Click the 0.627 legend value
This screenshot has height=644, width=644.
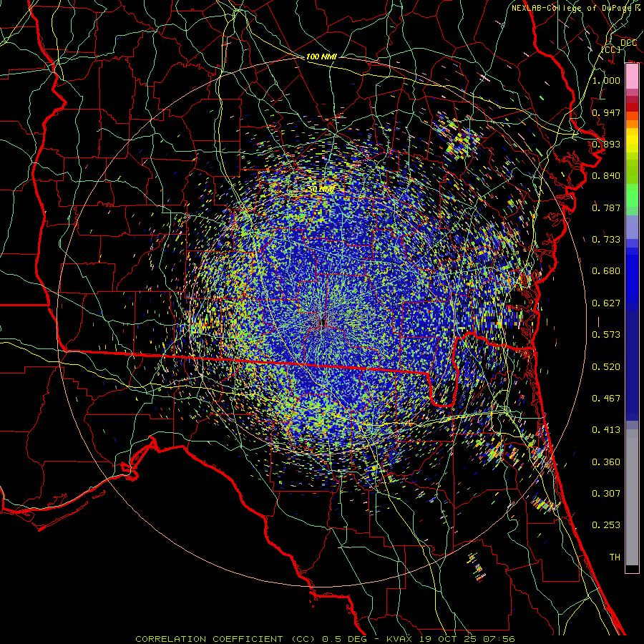tap(606, 303)
